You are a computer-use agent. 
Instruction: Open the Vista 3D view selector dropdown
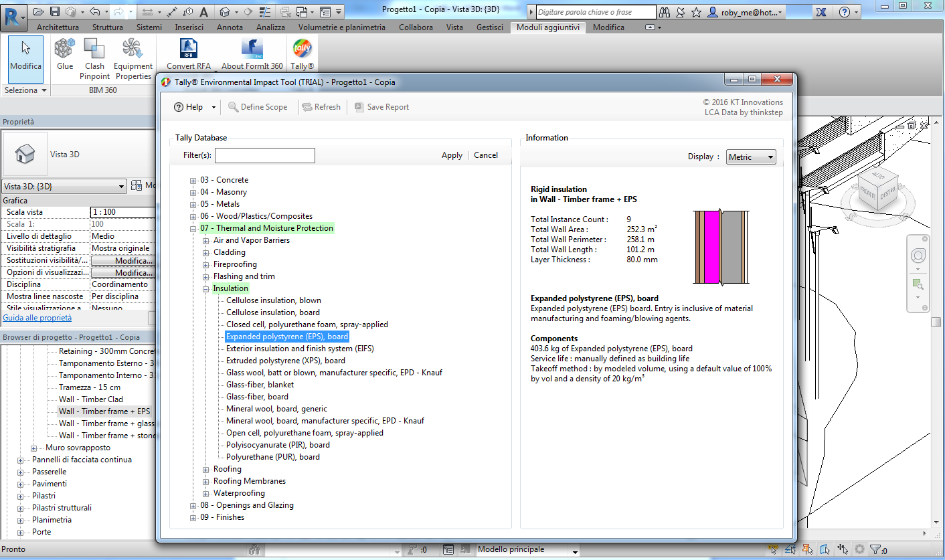tap(64, 187)
